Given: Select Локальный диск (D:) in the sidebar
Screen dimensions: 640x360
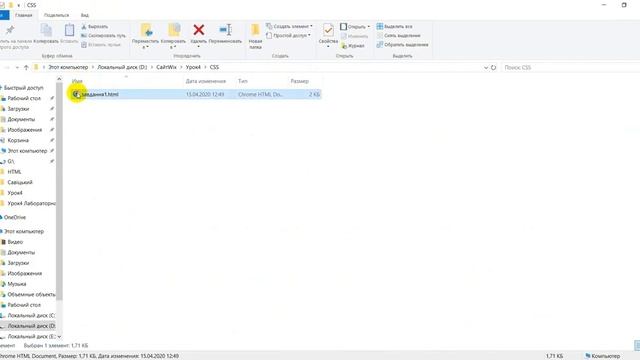Looking at the screenshot, I should [31, 326].
